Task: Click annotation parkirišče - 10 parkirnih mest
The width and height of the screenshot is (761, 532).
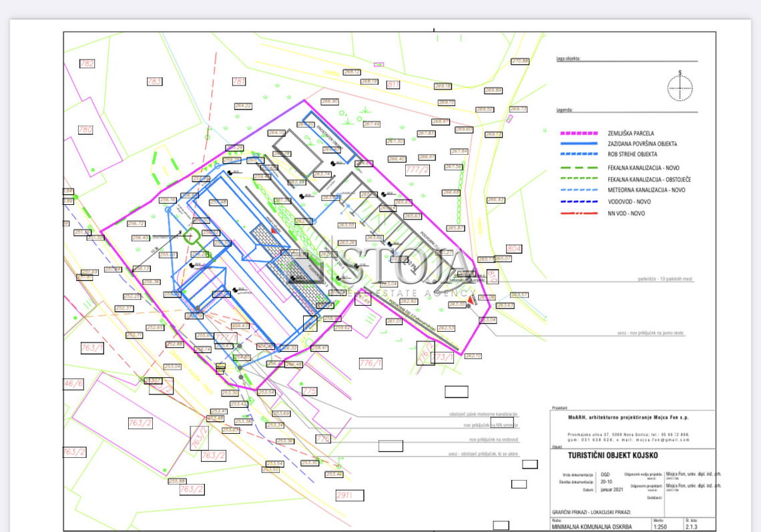Action: (x=665, y=279)
